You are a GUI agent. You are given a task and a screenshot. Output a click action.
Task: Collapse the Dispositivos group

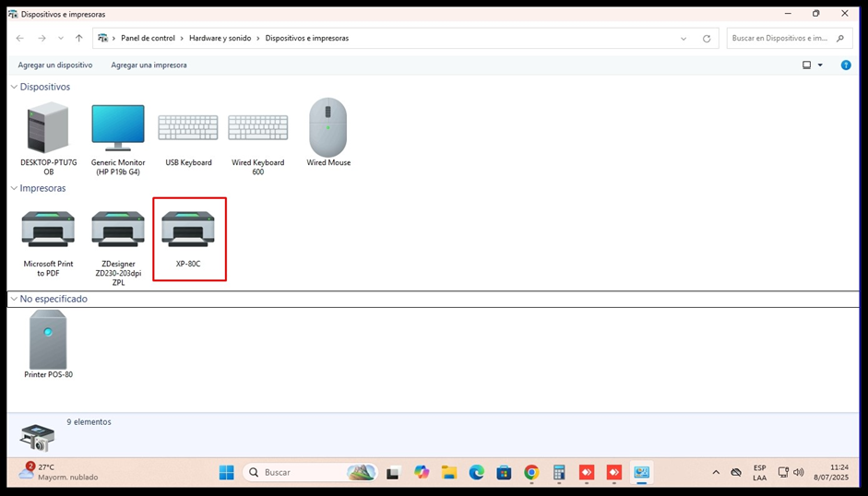tap(14, 87)
